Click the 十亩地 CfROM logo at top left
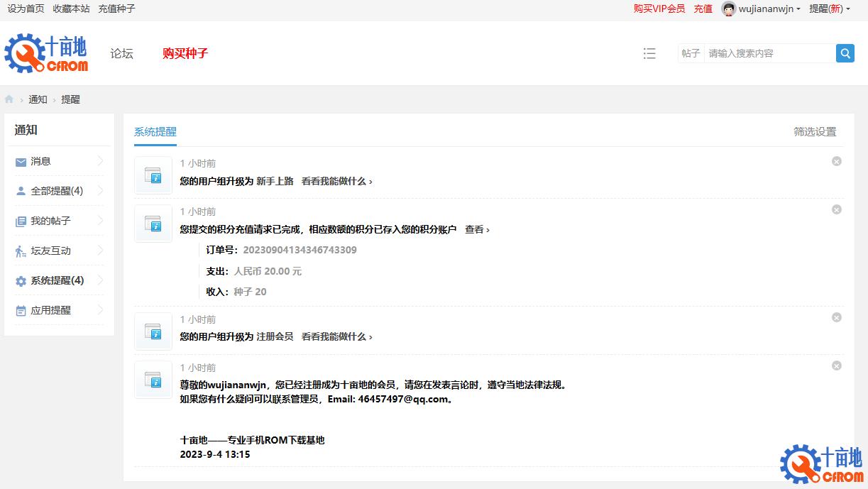The image size is (868, 489). [46, 53]
